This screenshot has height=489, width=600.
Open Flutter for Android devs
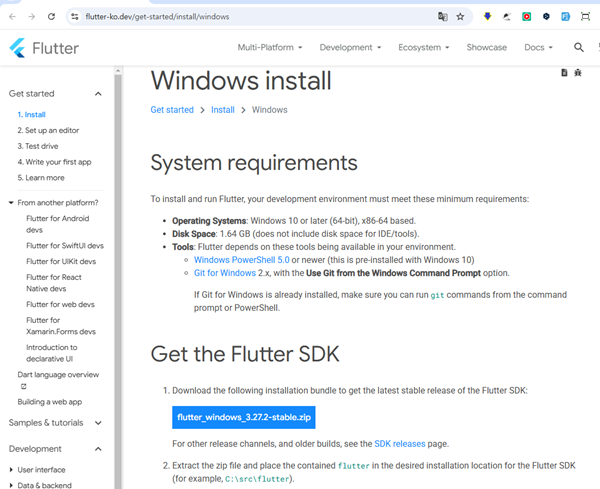pos(57,224)
